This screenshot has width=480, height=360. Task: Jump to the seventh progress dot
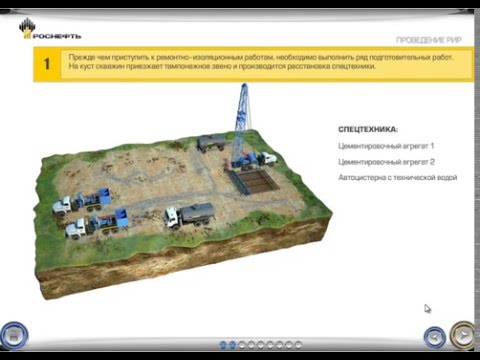pos(279,345)
